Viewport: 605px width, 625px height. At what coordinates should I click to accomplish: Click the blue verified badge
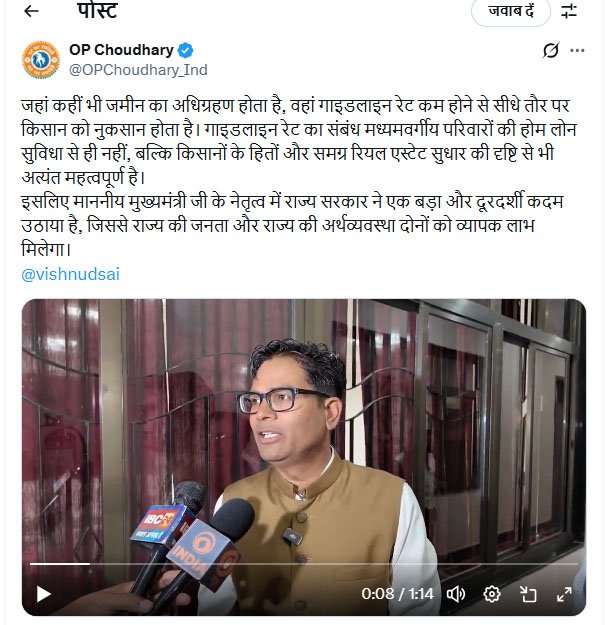click(x=185, y=50)
